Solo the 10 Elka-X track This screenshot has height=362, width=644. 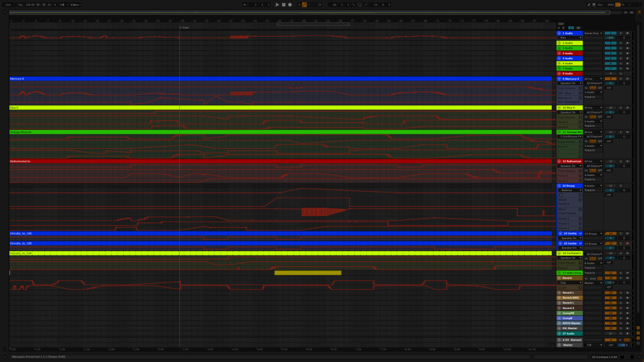621,108
